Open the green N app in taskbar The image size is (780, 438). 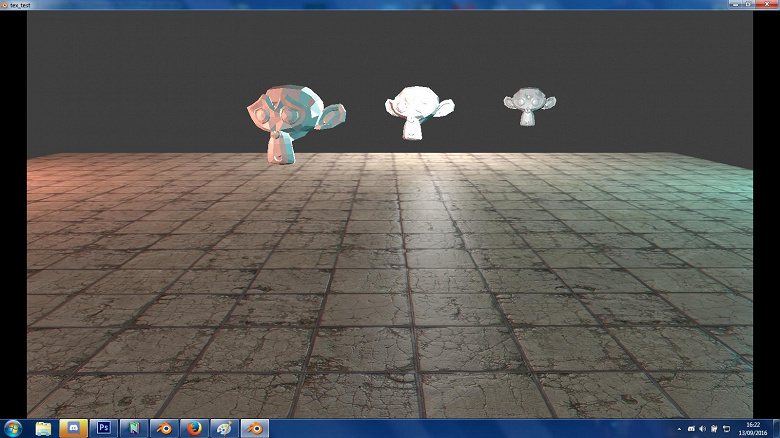coord(134,429)
